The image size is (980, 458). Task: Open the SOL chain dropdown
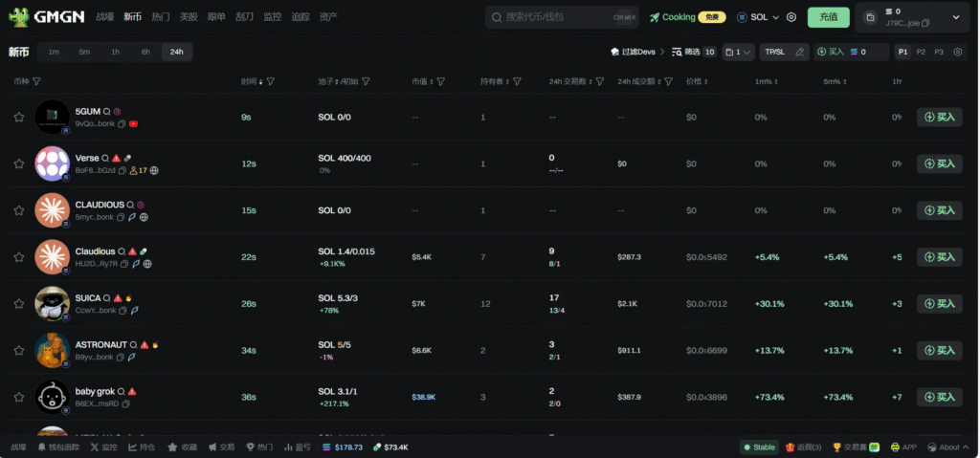[758, 17]
